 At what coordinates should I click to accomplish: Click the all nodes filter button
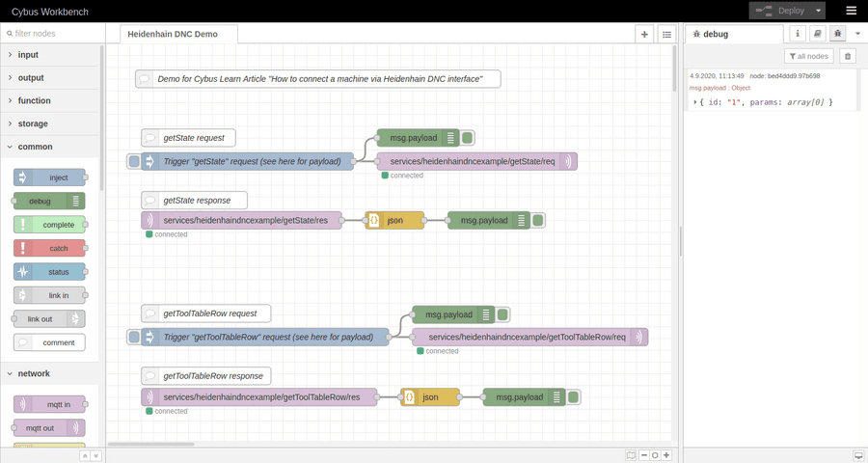[x=808, y=56]
